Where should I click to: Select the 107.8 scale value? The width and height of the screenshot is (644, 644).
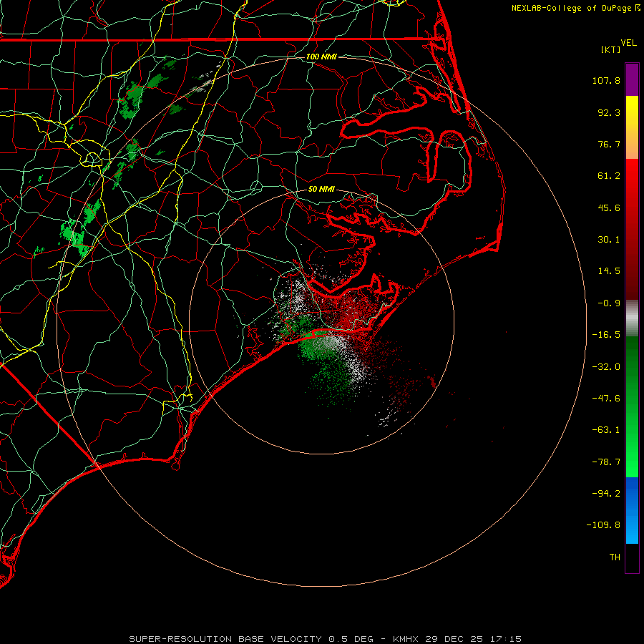tap(606, 80)
